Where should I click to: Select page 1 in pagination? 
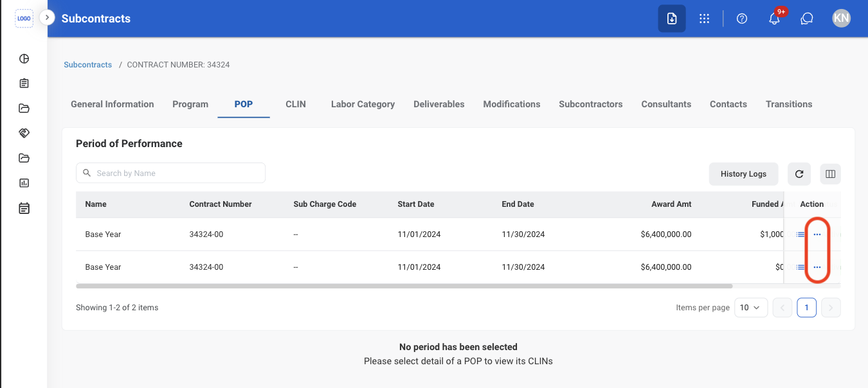(807, 308)
